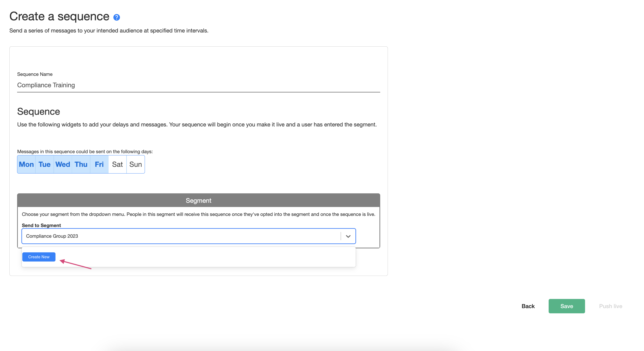
Task: Toggle Thu day selection
Action: [81, 164]
